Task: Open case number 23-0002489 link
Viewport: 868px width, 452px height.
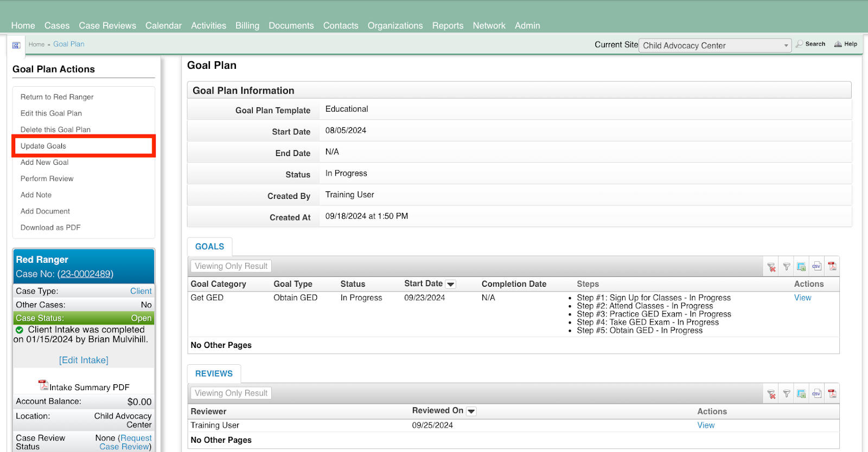Action: click(x=85, y=274)
